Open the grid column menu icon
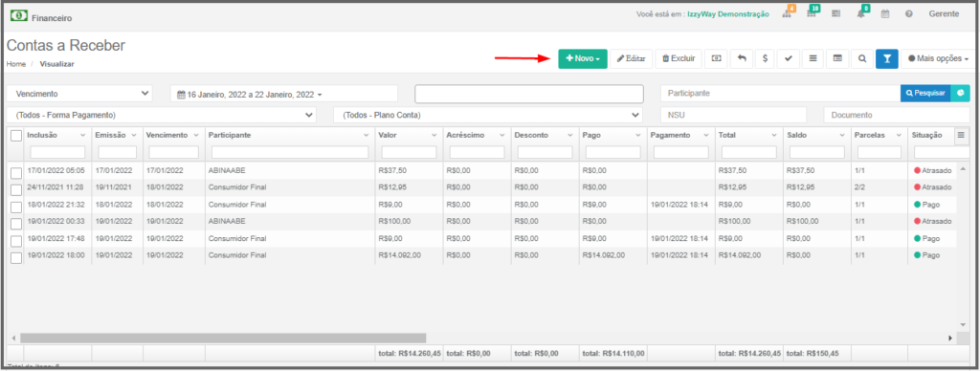 961,135
